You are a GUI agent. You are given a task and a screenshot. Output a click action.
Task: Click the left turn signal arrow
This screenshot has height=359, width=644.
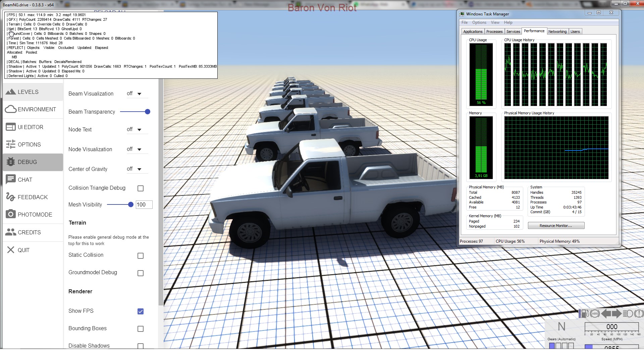point(606,314)
